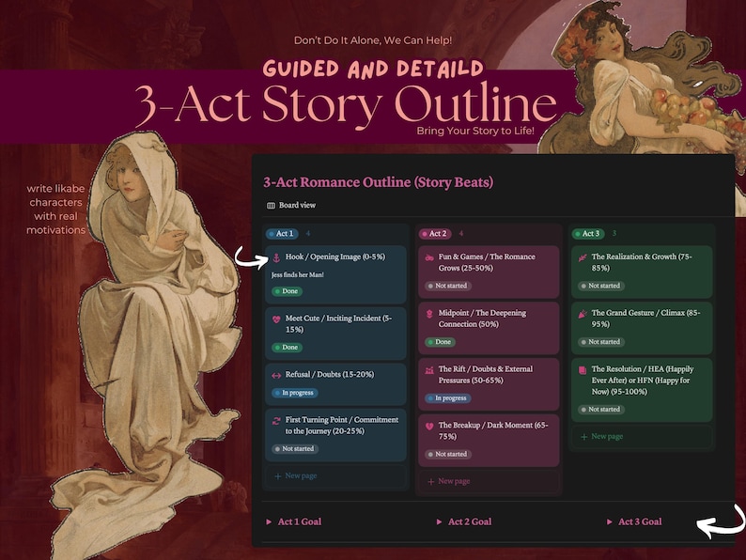Switch to the Board view tab

tap(291, 205)
